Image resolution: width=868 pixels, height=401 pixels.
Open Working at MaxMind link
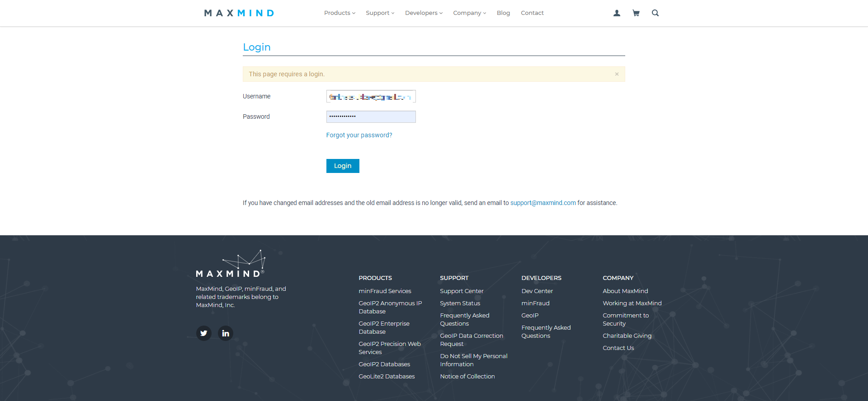632,303
